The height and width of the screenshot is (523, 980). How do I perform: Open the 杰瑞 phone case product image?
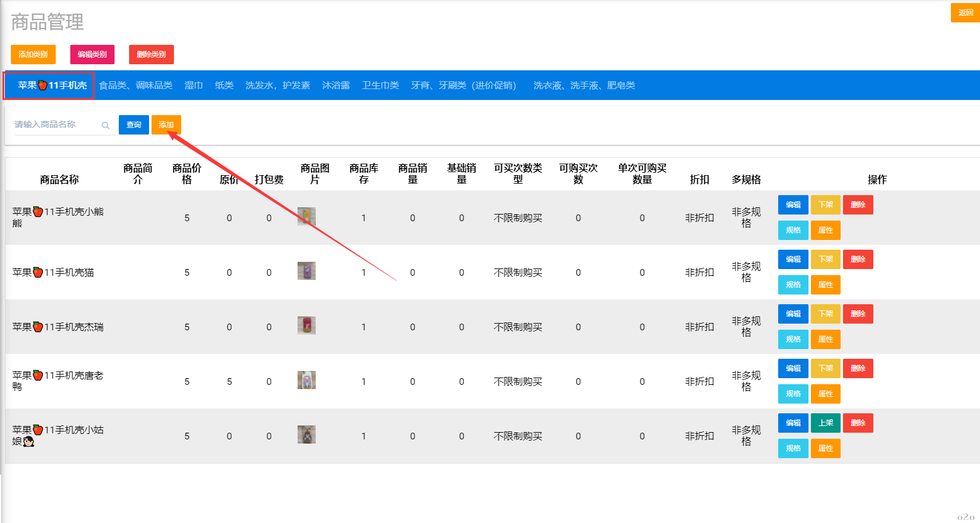[307, 325]
